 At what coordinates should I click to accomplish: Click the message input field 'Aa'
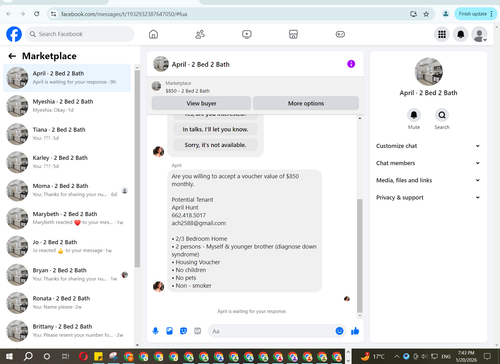[272, 331]
